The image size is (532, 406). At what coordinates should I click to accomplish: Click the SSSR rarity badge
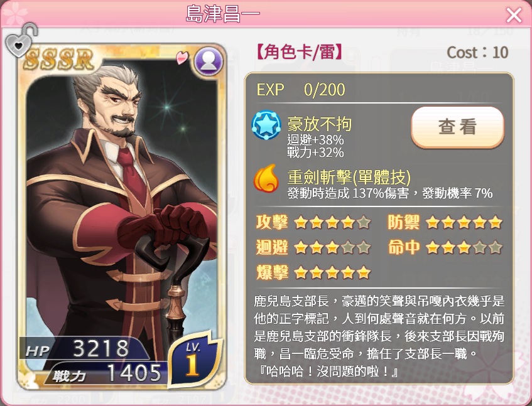pos(59,60)
